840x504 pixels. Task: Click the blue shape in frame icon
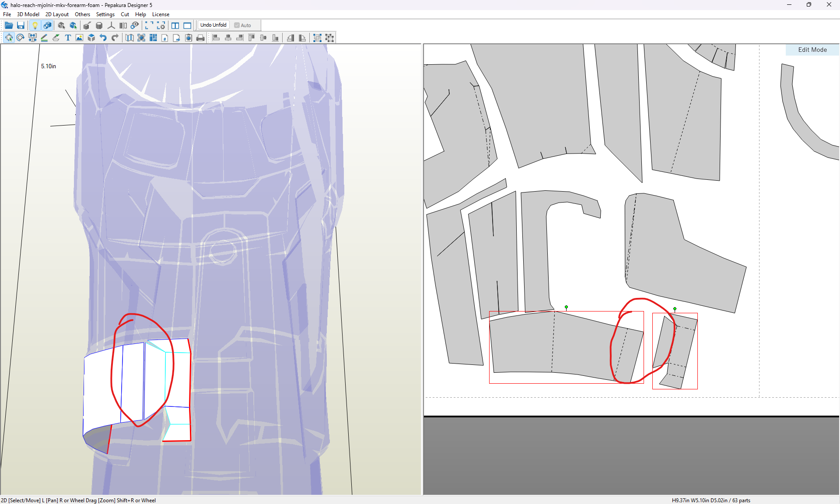coord(141,38)
